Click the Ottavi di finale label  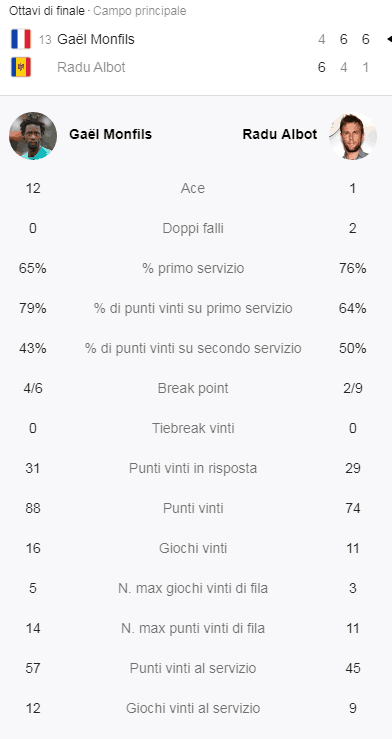point(47,11)
